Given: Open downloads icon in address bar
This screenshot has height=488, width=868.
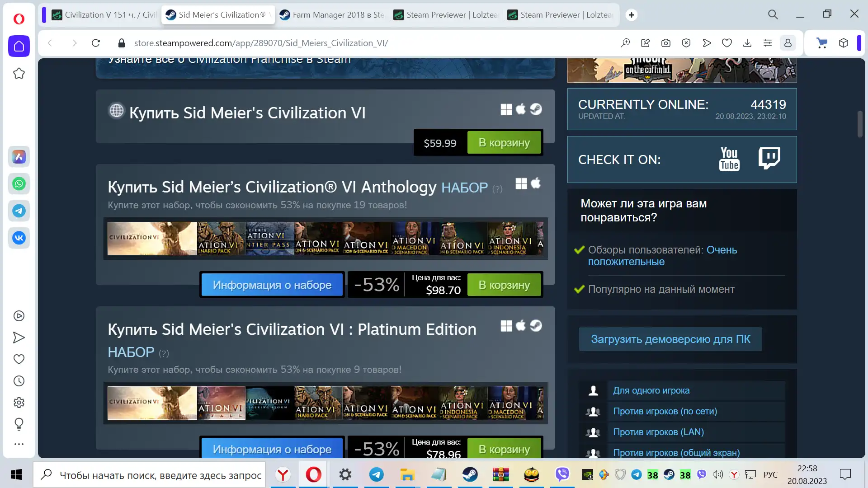Looking at the screenshot, I should [747, 43].
